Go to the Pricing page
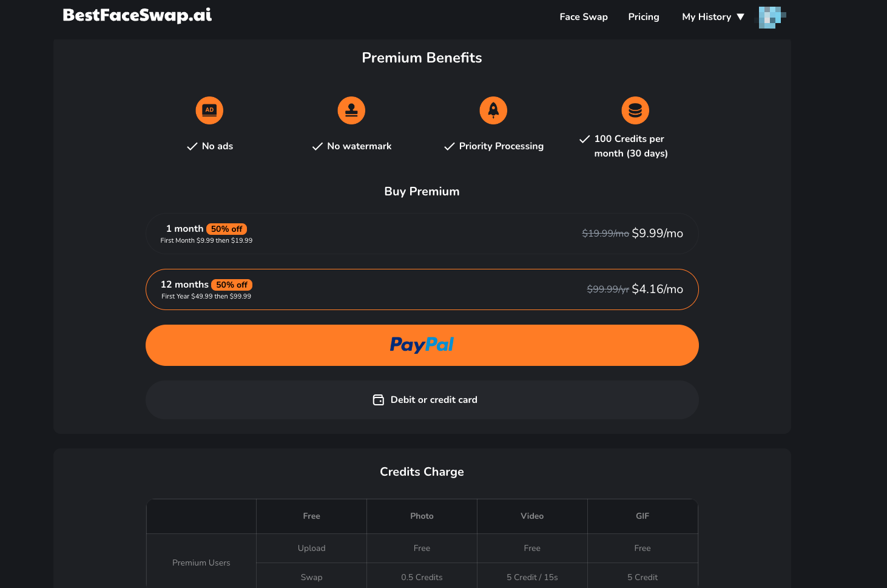Viewport: 887px width, 588px height. point(644,17)
